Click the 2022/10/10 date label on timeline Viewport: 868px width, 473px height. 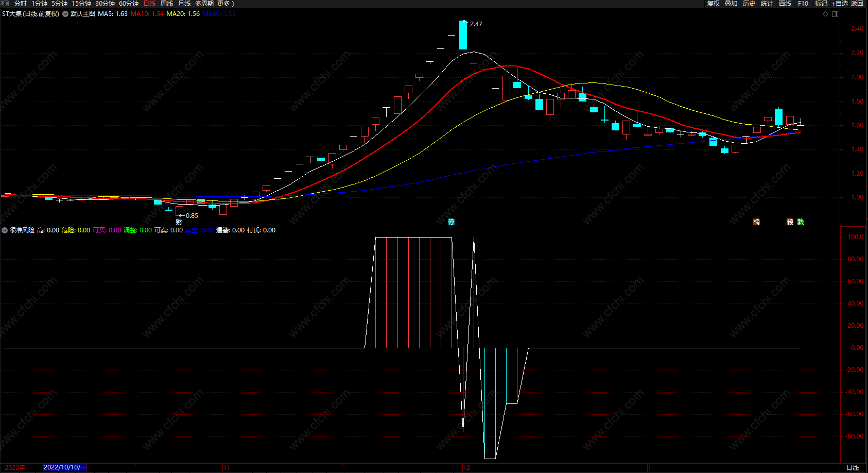[x=65, y=467]
